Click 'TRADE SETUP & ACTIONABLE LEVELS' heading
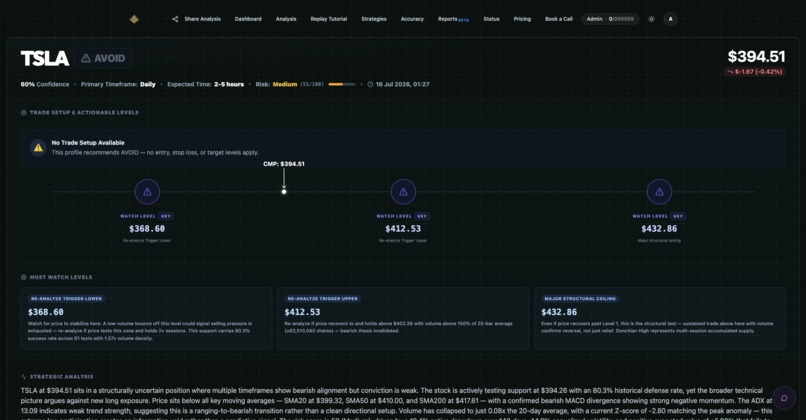Screen dimensions: 806x420 tap(84, 113)
